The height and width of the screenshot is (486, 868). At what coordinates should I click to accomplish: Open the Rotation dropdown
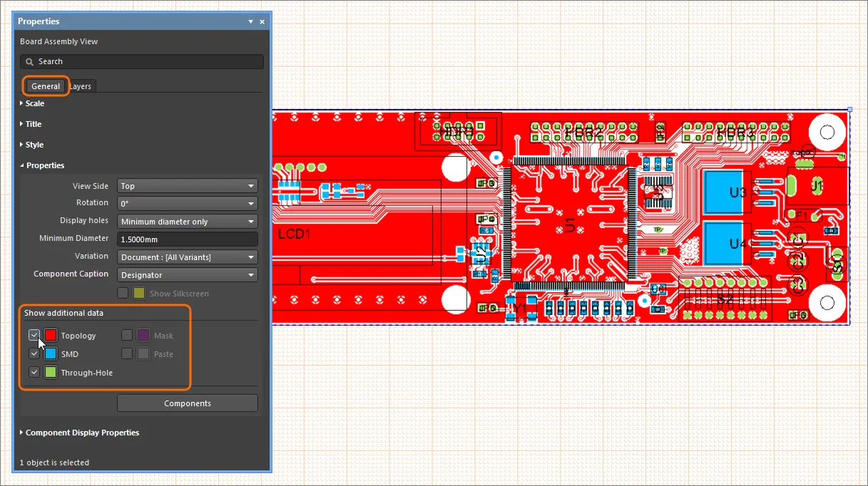[x=188, y=204]
